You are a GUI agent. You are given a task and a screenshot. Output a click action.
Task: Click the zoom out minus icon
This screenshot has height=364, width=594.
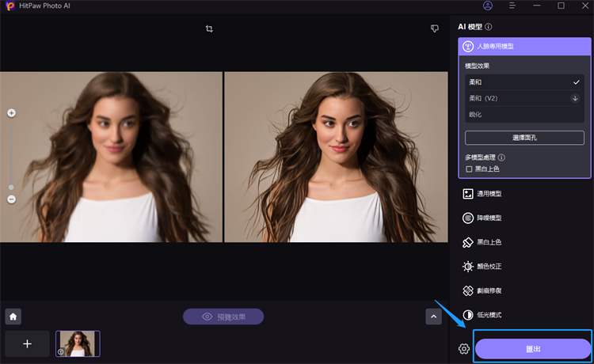point(11,199)
